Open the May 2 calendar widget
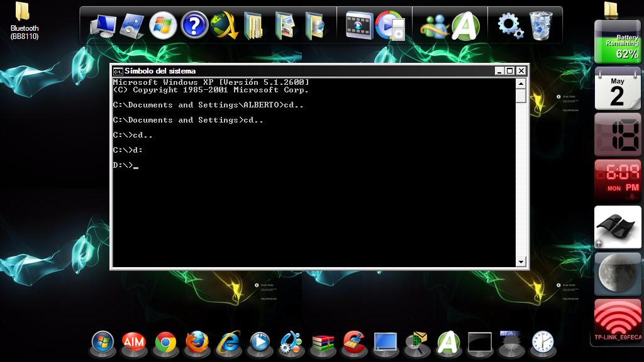The width and height of the screenshot is (644, 362). (618, 89)
